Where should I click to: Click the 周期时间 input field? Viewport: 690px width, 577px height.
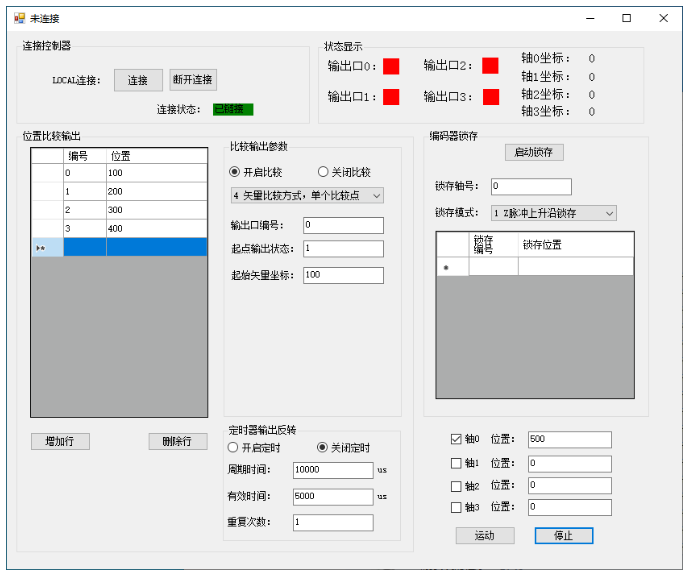[333, 470]
